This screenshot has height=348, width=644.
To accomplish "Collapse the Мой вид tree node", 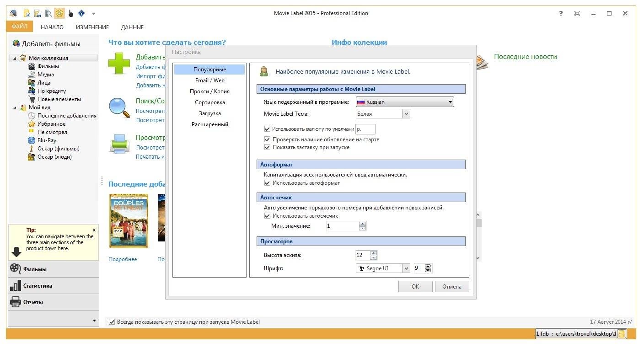I will point(15,107).
